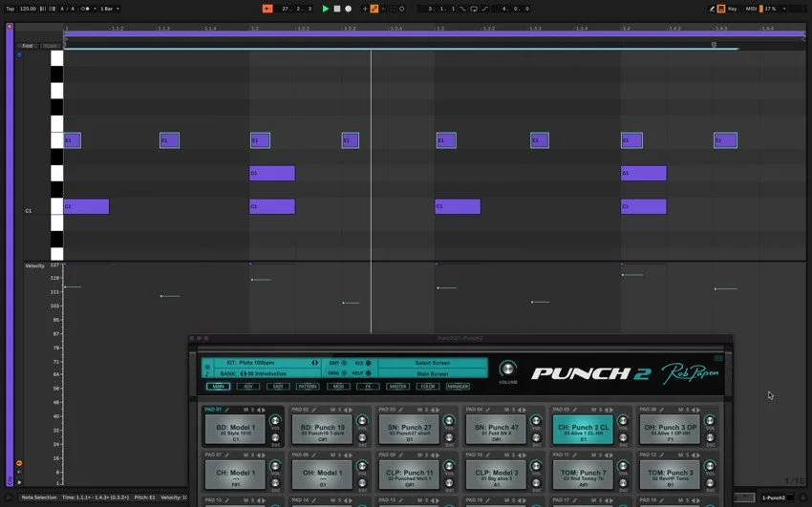Toggle the ORIG indicator in Punch 2 display
Viewport: 812px width, 507px height.
pos(344,373)
